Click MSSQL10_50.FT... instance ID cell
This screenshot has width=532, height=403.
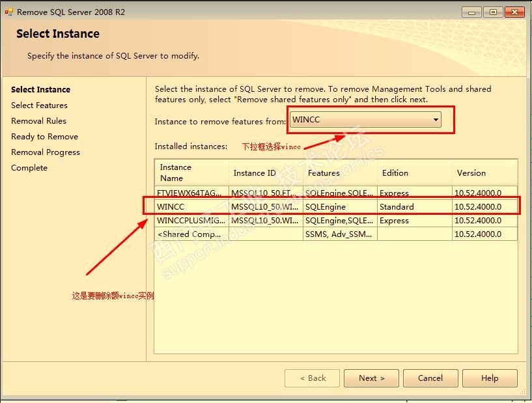pyautogui.click(x=266, y=193)
